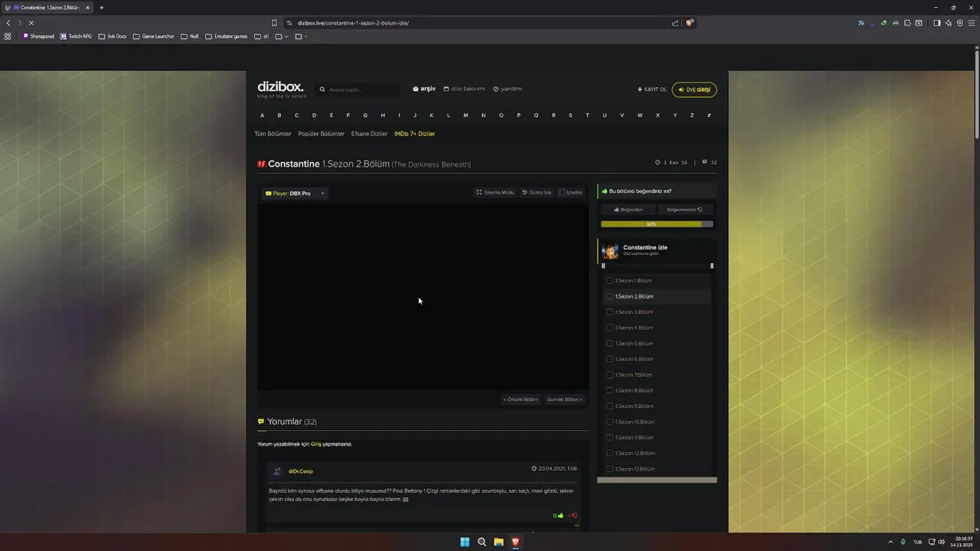Toggle the browser sidebar panel icon
980x551 pixels.
[937, 23]
